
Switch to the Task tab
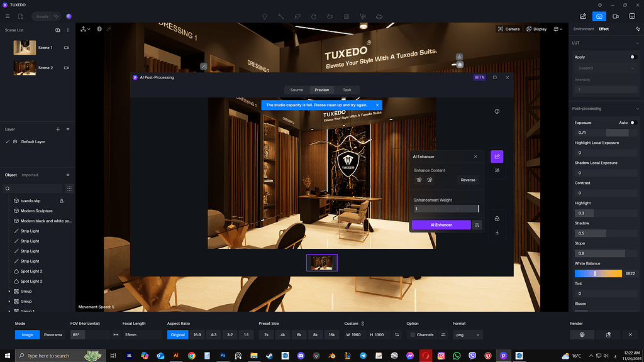click(x=347, y=90)
